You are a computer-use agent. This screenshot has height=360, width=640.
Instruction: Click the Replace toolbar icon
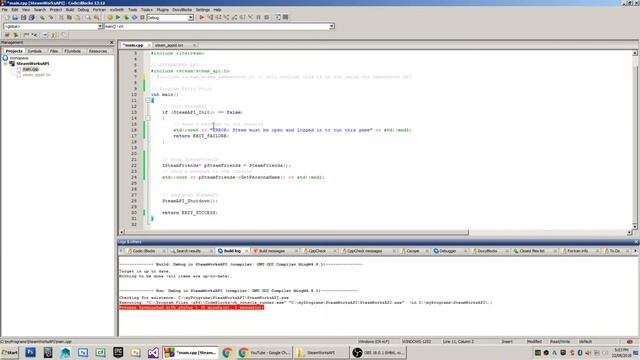(97, 18)
